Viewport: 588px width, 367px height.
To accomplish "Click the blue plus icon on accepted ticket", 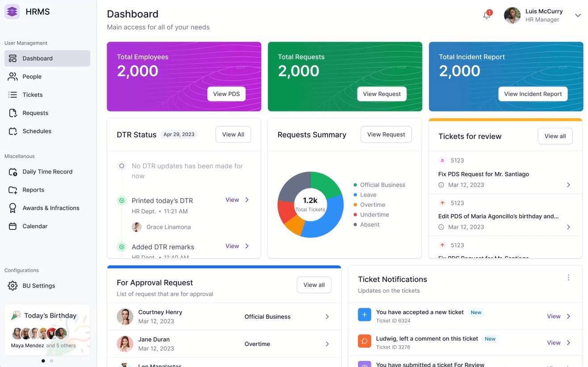I will coord(364,315).
